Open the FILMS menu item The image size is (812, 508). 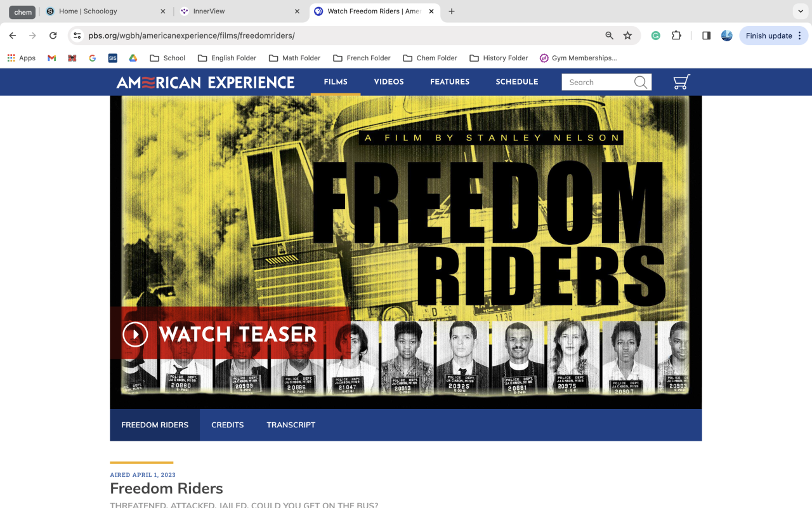(x=336, y=82)
